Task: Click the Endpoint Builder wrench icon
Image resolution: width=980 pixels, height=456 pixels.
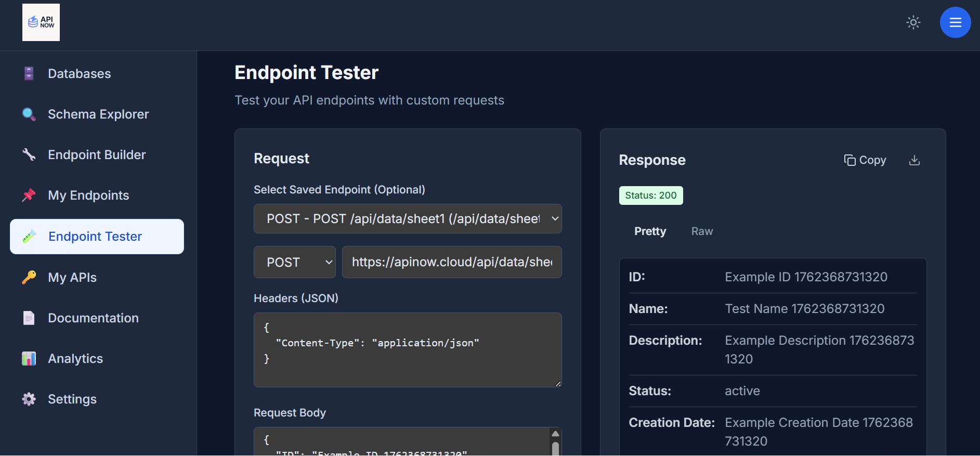Action: click(29, 154)
